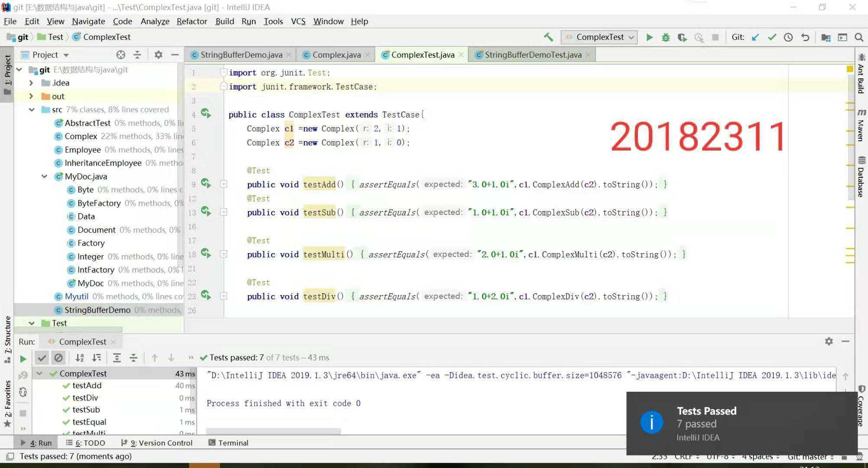Switch to StringBufferDemo.java tab

(x=241, y=55)
